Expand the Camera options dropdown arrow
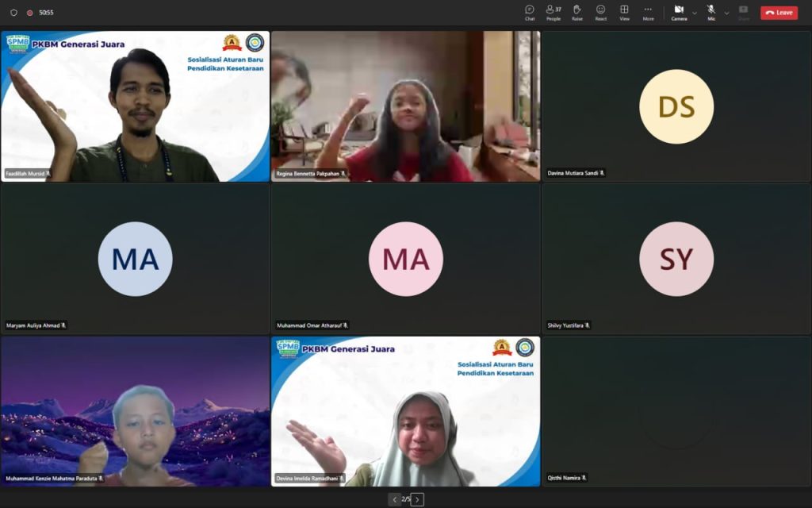 tap(695, 13)
